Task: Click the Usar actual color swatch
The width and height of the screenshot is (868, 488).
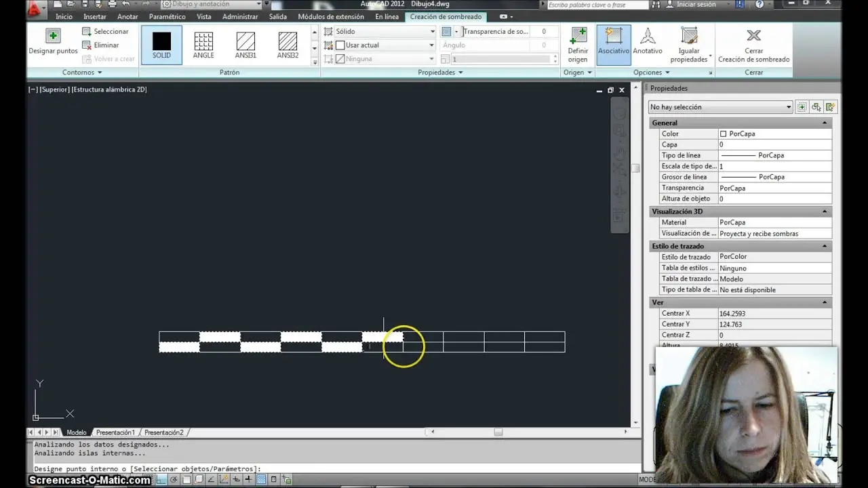Action: pos(340,45)
